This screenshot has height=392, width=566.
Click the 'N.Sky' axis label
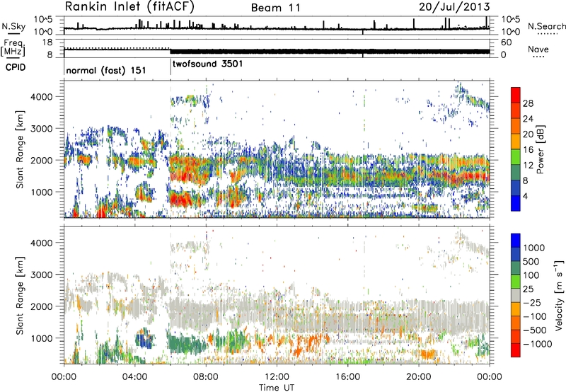tap(13, 26)
